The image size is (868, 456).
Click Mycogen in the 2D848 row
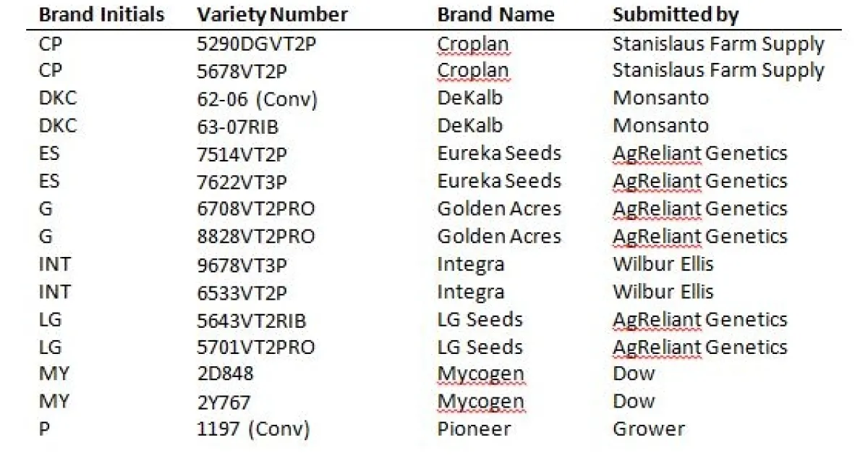click(x=480, y=374)
